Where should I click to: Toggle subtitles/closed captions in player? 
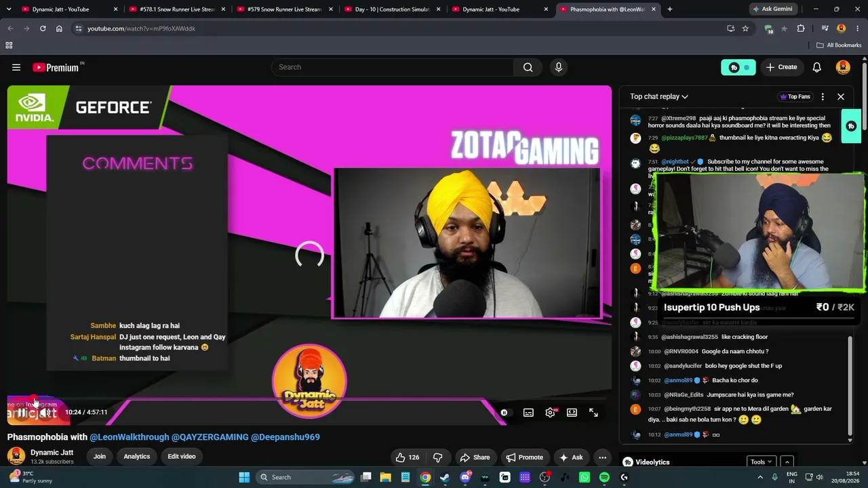click(528, 412)
